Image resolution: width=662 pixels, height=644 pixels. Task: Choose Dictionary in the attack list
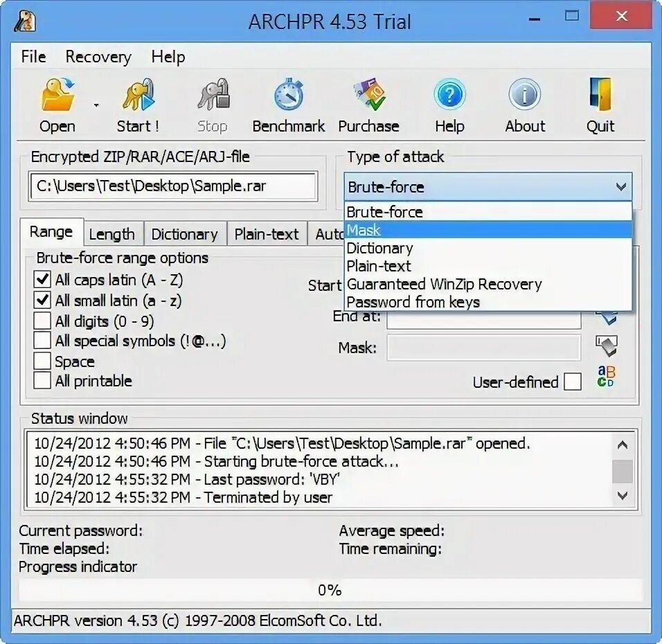tap(488, 249)
